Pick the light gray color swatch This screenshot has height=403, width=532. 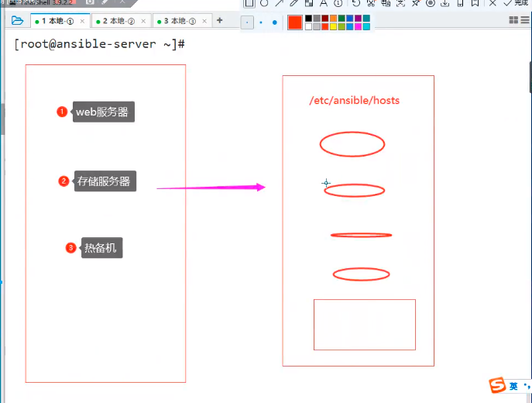pyautogui.click(x=317, y=26)
